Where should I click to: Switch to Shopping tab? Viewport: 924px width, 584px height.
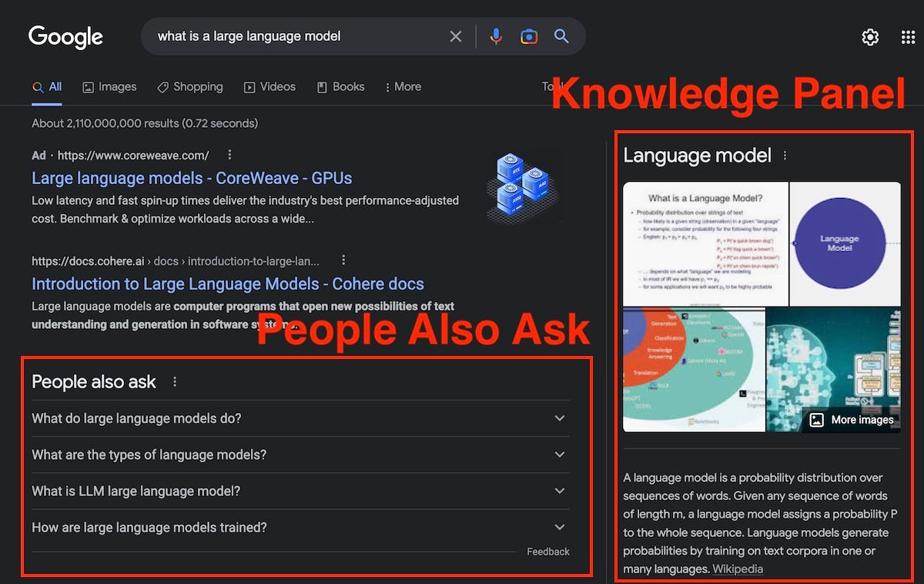coord(189,87)
